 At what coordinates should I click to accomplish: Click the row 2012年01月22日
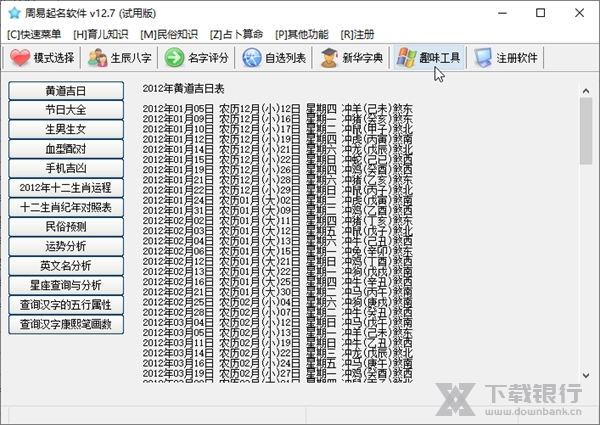[x=278, y=191]
